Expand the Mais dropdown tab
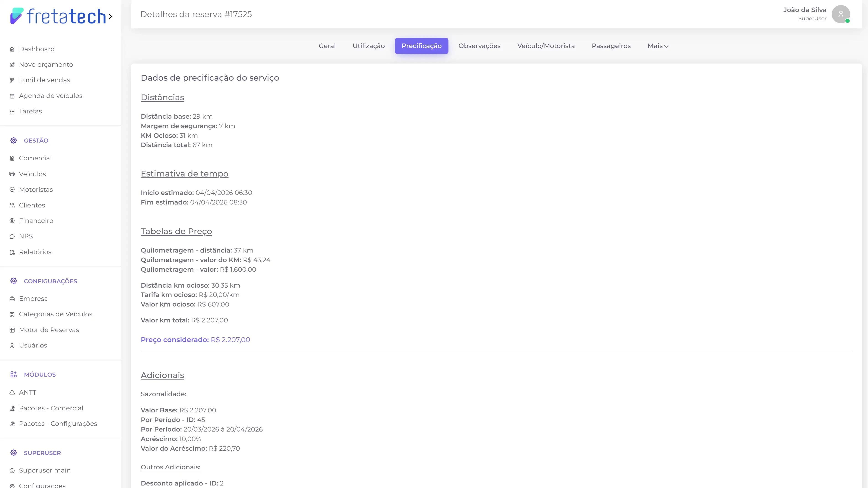Viewport: 868px width, 488px height. tap(658, 46)
